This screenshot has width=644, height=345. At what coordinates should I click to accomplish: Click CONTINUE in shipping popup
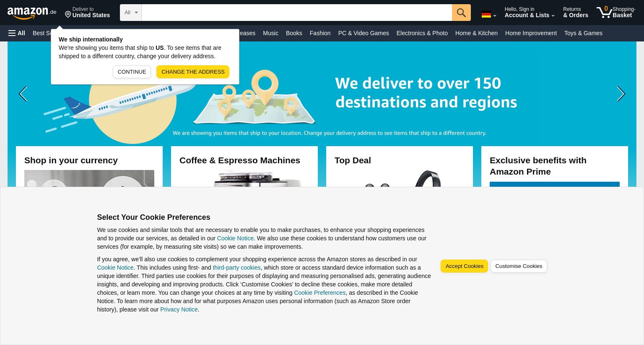[132, 72]
